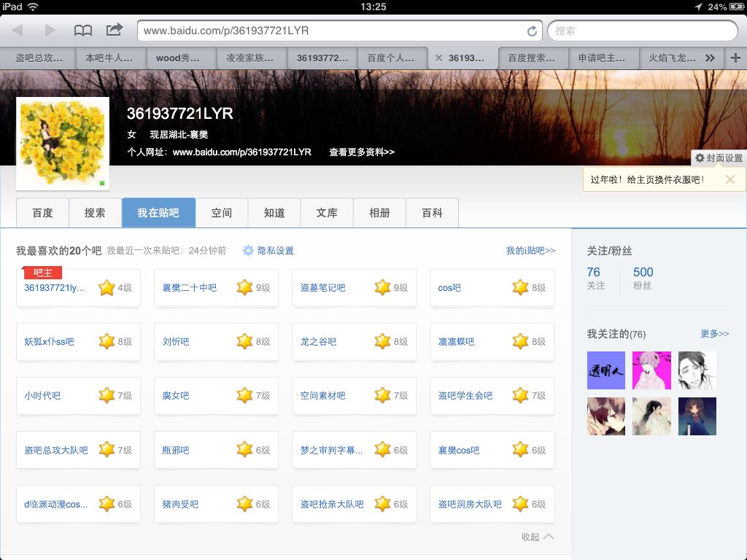
Task: Open the 妖狐x仆ss吧 link
Action: click(49, 341)
